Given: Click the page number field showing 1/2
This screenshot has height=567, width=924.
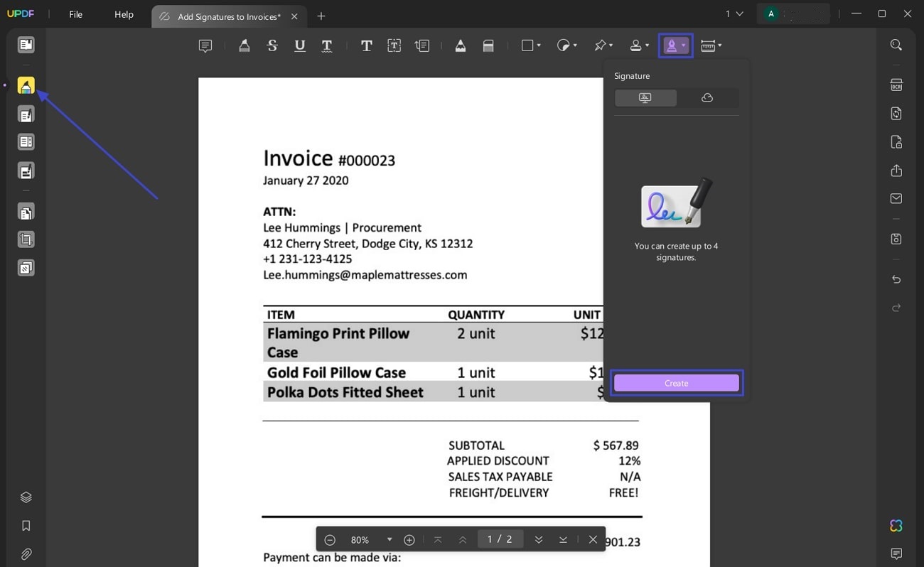Looking at the screenshot, I should pos(500,539).
